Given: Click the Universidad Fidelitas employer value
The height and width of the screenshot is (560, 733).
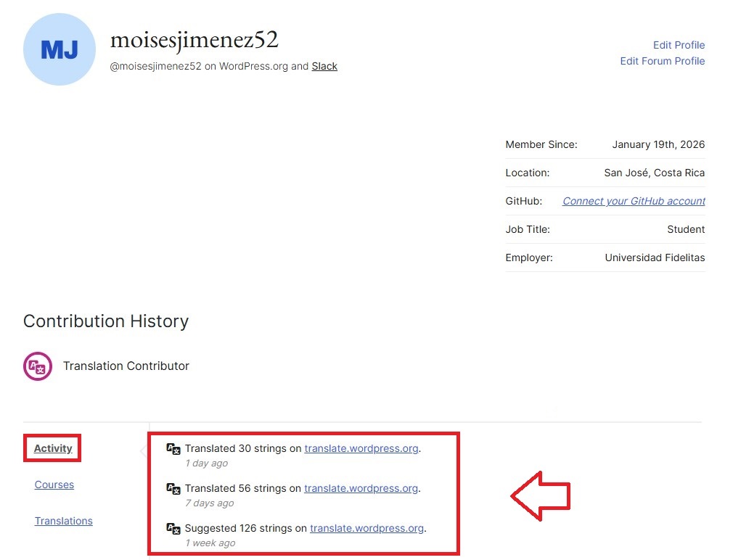Looking at the screenshot, I should point(655,258).
